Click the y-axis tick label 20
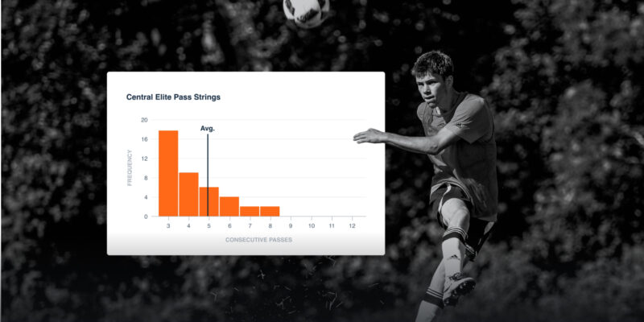644x322 pixels. coord(144,120)
